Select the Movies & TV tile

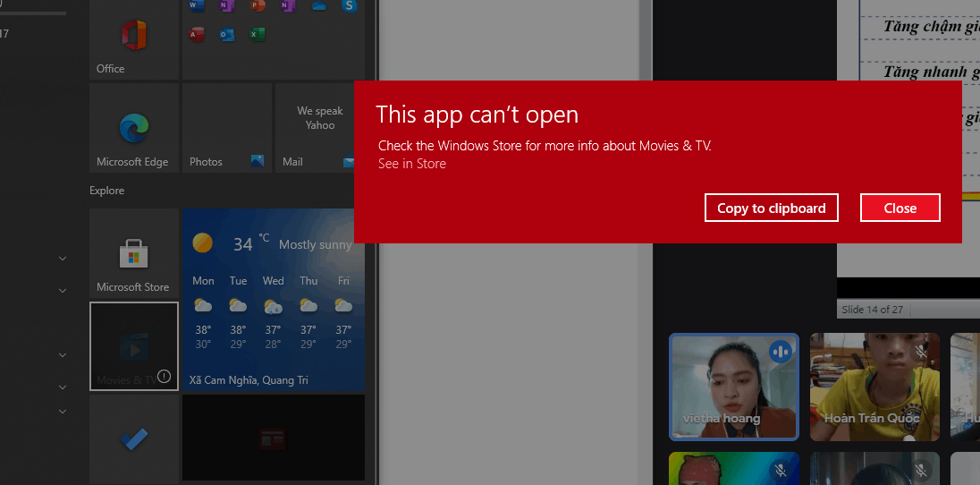coord(134,346)
